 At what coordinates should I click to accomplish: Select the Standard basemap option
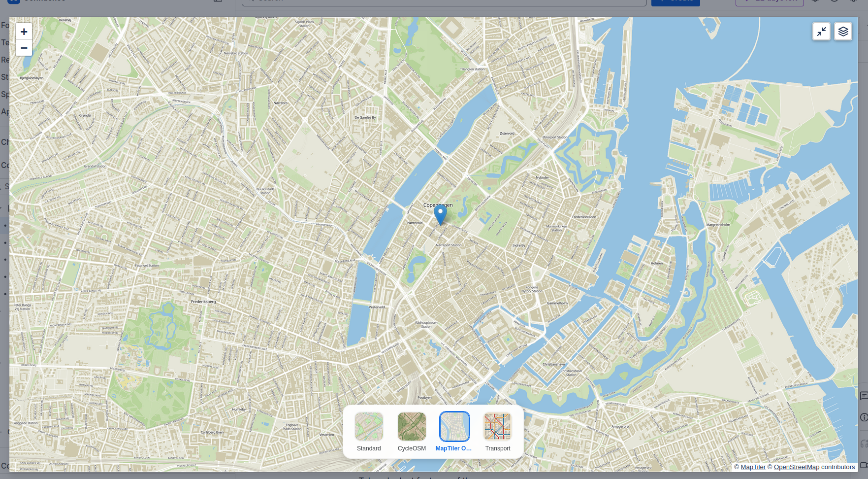point(368,427)
